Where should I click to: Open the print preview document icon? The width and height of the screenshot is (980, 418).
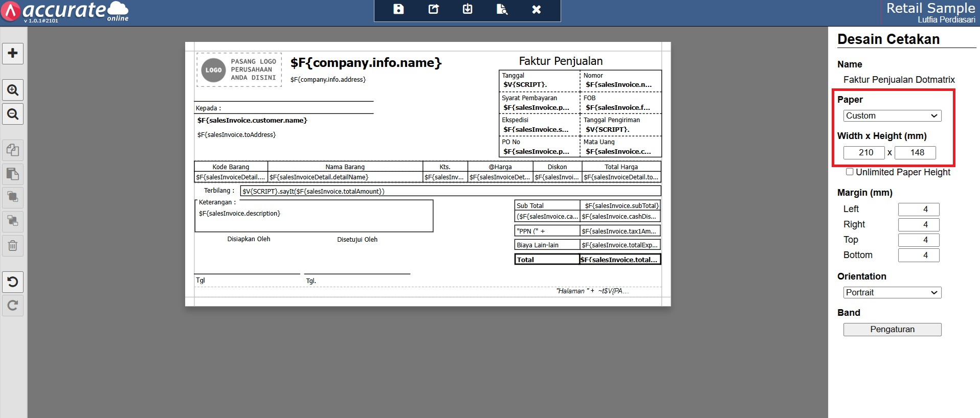pyautogui.click(x=502, y=9)
